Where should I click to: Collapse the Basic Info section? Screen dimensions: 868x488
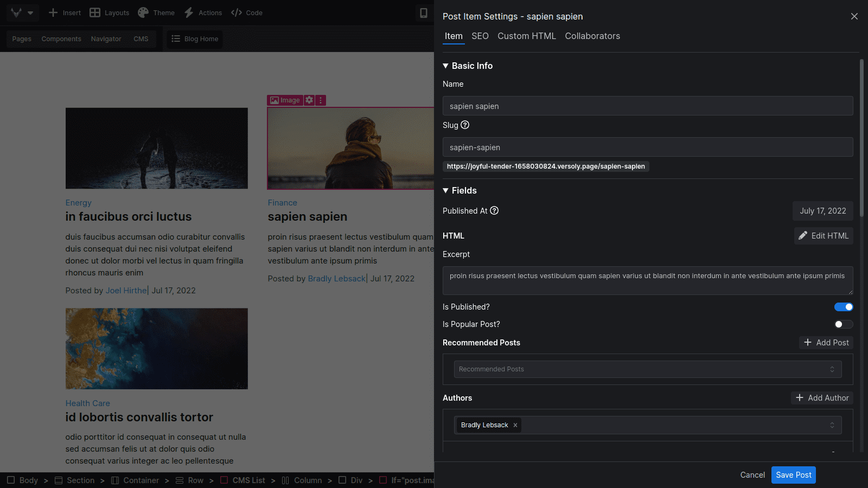[x=445, y=66]
